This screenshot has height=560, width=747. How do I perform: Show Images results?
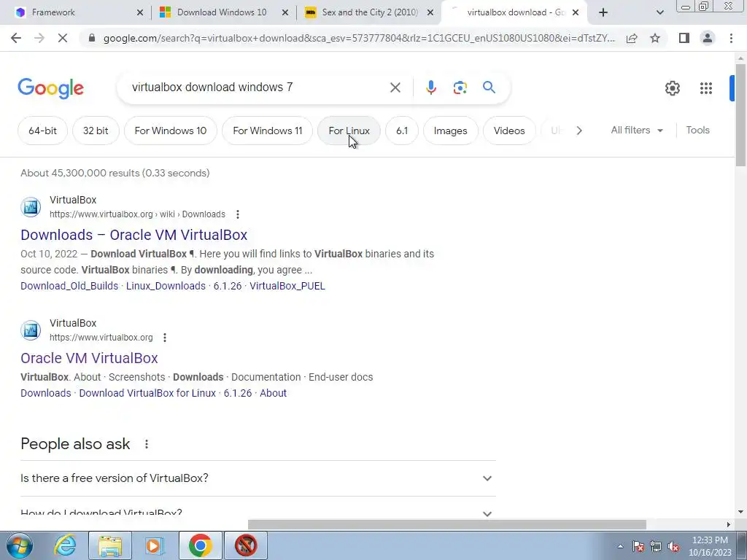(x=450, y=131)
